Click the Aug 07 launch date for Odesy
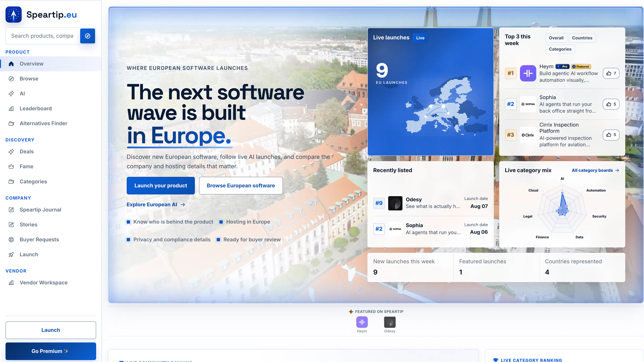 tap(479, 206)
